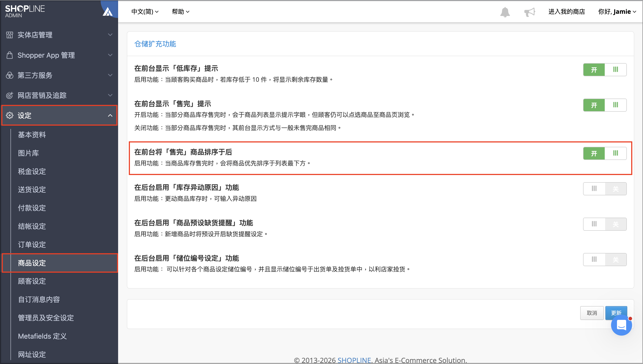
Task: Click the store icon beside 实体店管理
Action: click(9, 35)
